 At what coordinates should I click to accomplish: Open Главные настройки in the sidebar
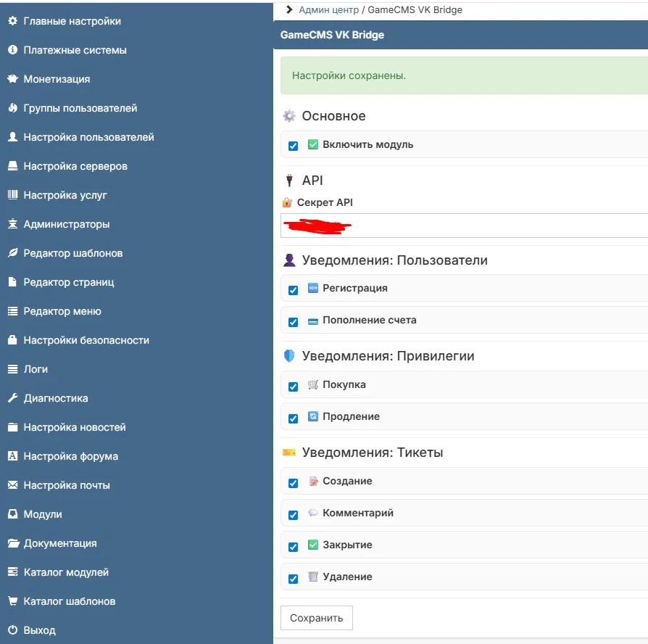point(72,21)
